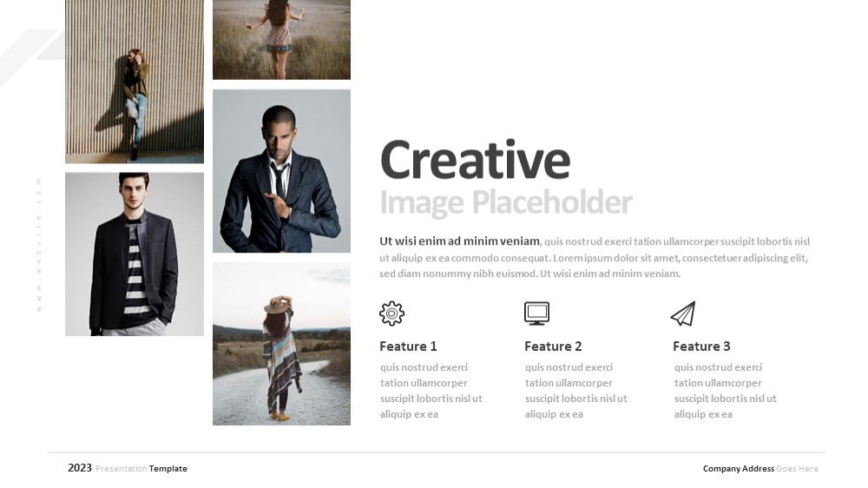This screenshot has width=868, height=488.
Task: Click the paper plane icon above Feature 3
Action: click(x=683, y=313)
